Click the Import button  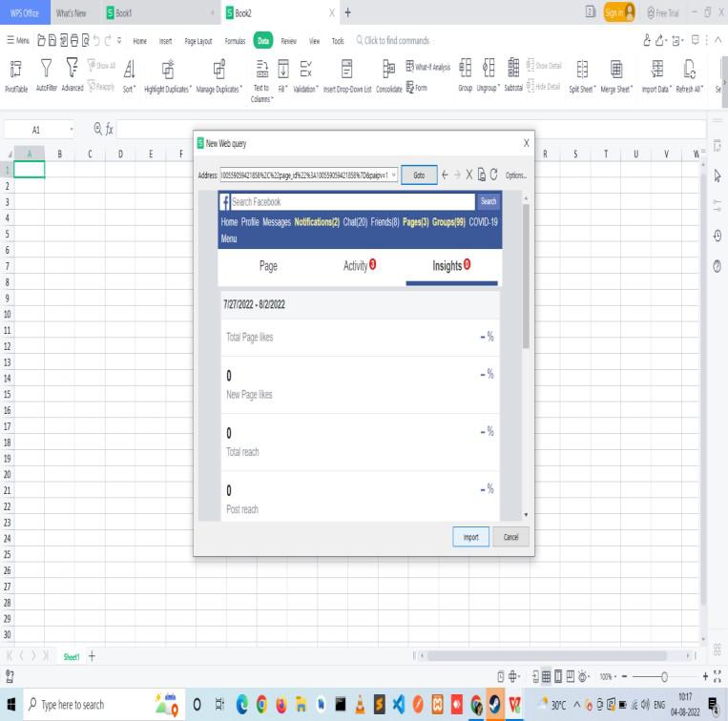pyautogui.click(x=470, y=537)
